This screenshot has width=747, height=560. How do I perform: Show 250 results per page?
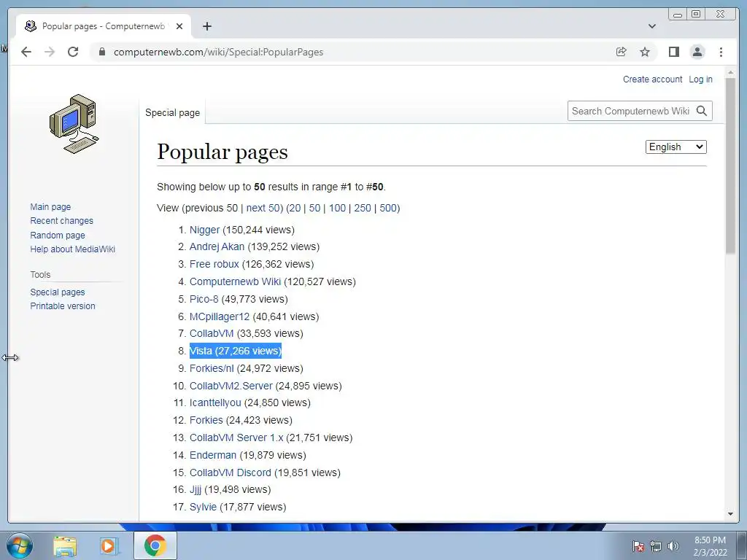click(363, 208)
